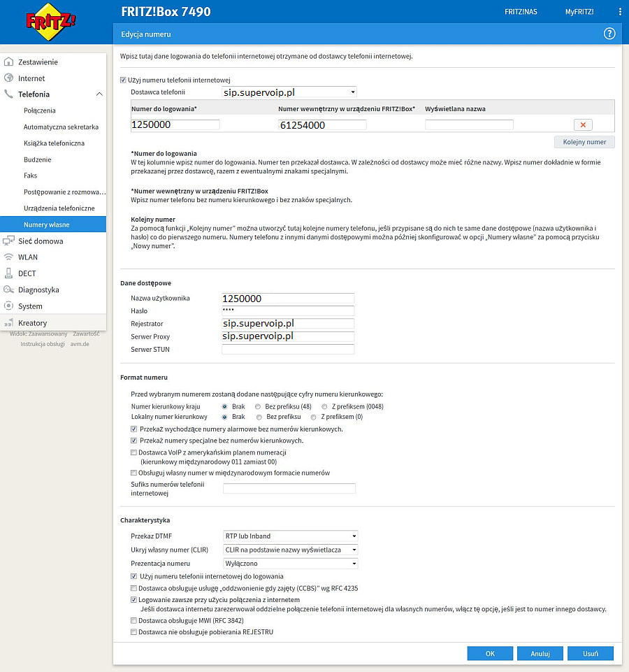The height and width of the screenshot is (672, 629).
Task: Click the Sieć domowa network icon
Action: point(8,241)
